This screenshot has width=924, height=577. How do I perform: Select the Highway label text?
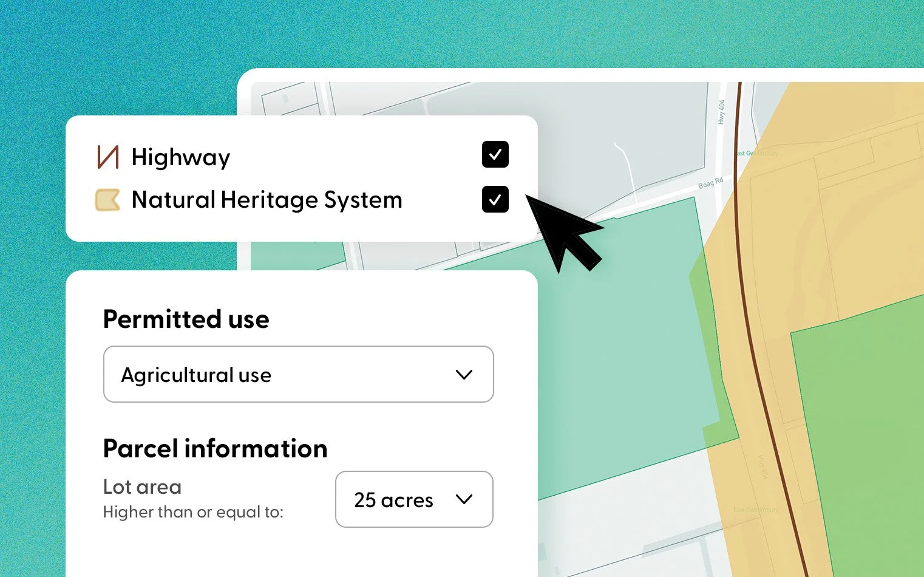coord(181,158)
